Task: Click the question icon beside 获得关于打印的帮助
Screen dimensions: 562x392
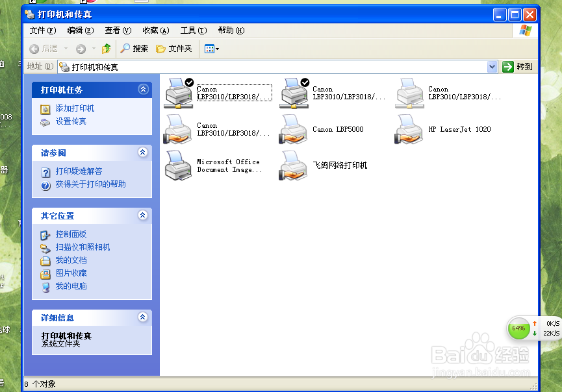Action: (45, 186)
